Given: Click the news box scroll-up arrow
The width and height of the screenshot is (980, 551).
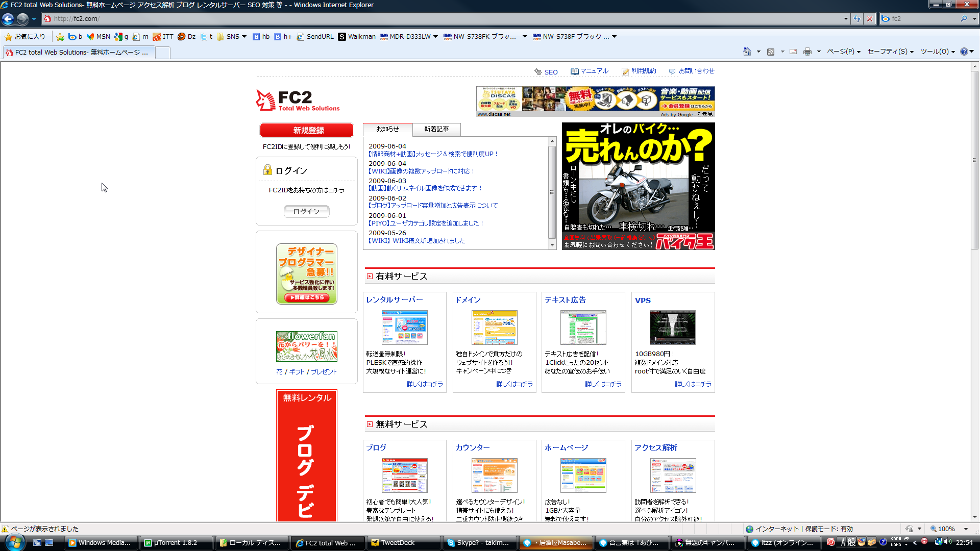Looking at the screenshot, I should 552,141.
